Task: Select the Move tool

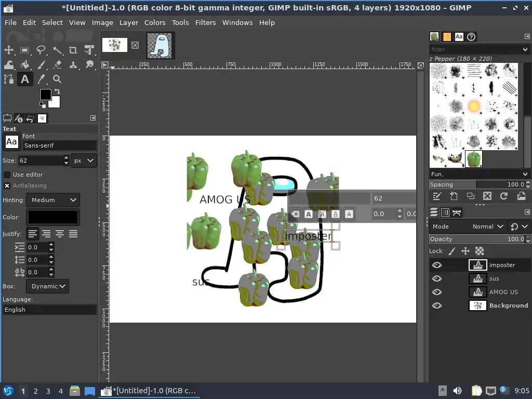Action: coord(8,50)
